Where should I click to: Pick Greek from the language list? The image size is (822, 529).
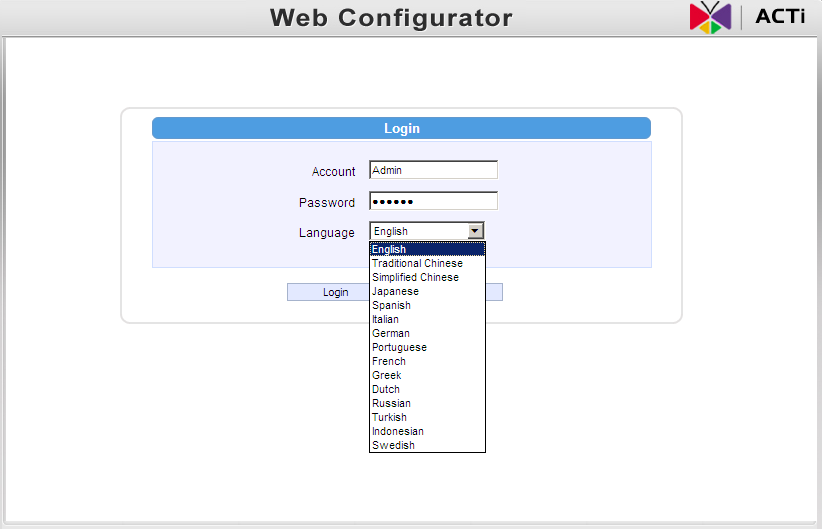click(427, 375)
